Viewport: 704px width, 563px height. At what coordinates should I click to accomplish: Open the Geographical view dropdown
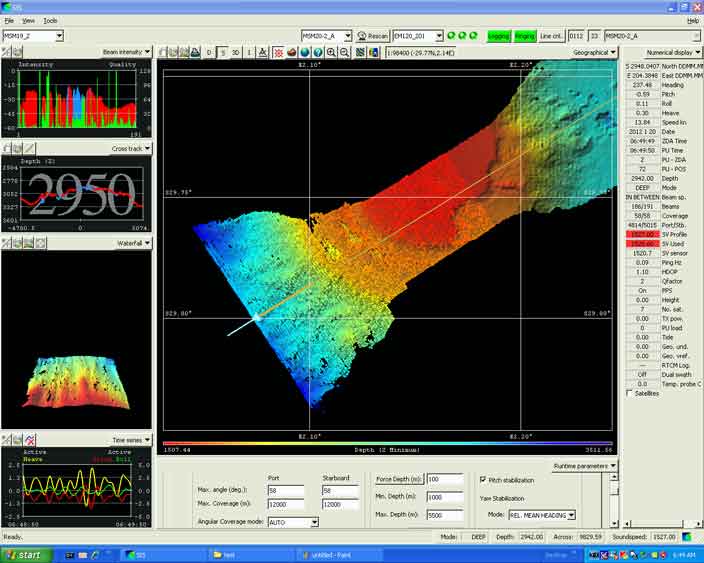click(594, 52)
